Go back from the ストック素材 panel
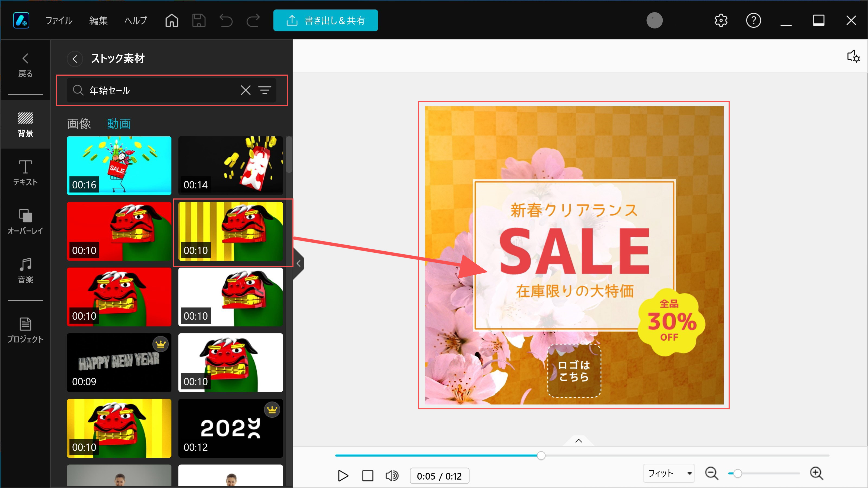 75,59
